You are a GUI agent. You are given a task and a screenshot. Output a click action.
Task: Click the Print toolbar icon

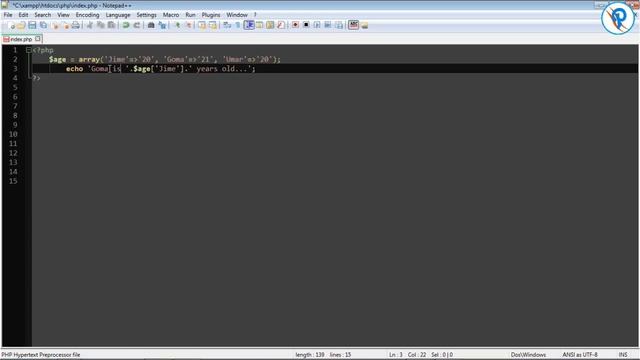pyautogui.click(x=76, y=25)
